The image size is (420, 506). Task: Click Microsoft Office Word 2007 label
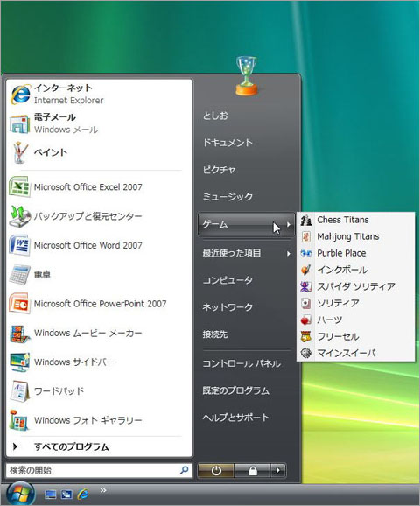[88, 246]
